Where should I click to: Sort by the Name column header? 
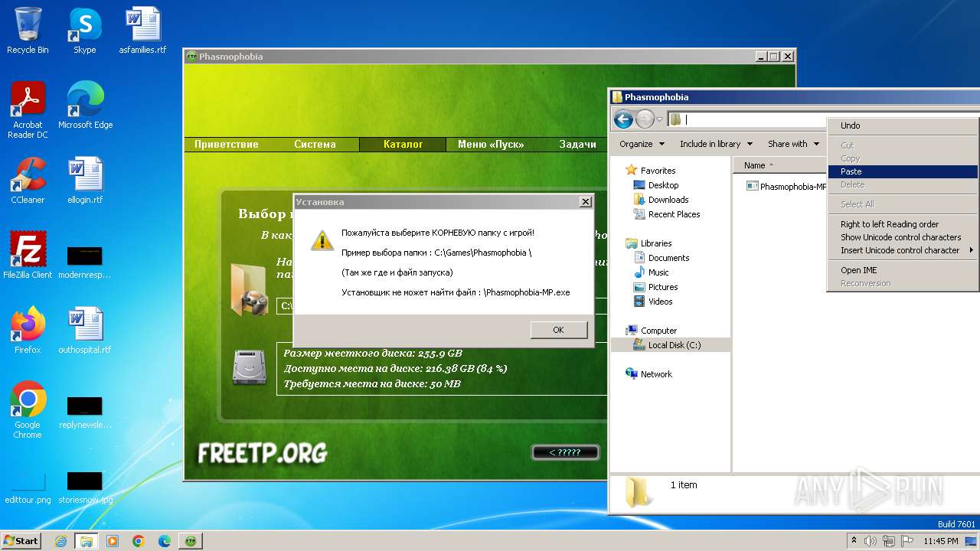click(x=779, y=165)
